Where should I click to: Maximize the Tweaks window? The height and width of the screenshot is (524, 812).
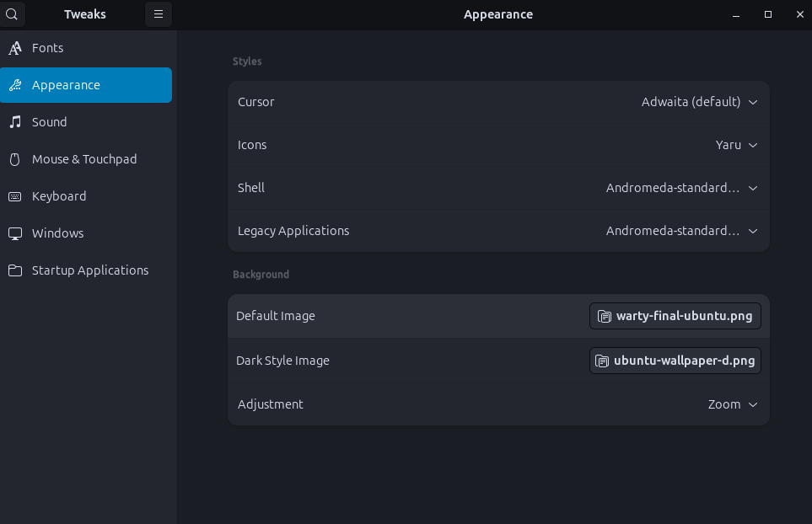768,14
